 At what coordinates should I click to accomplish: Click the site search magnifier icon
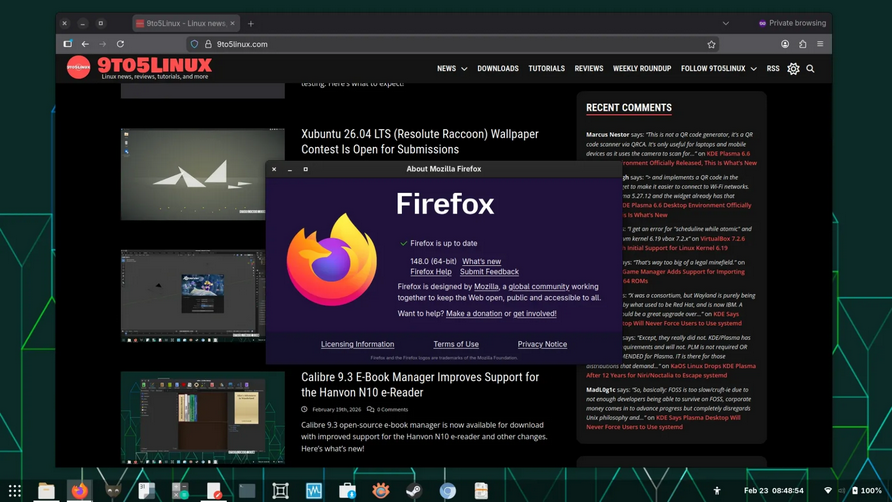click(x=810, y=69)
